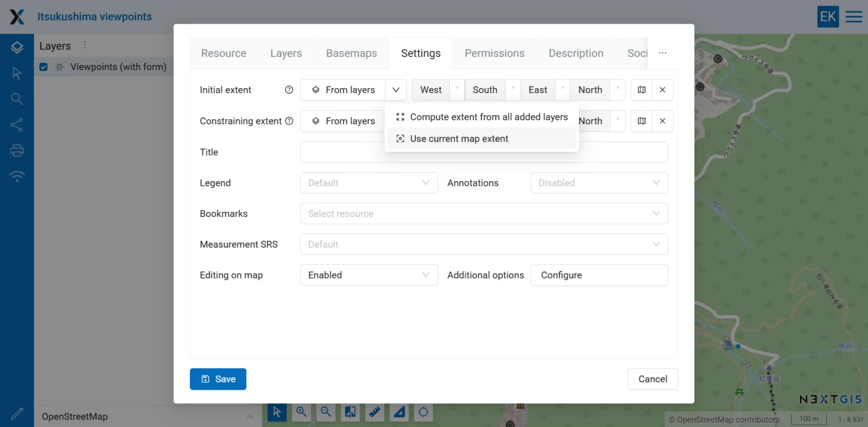Select the arrow identify tool on map toolbar
868x427 pixels.
(x=277, y=412)
